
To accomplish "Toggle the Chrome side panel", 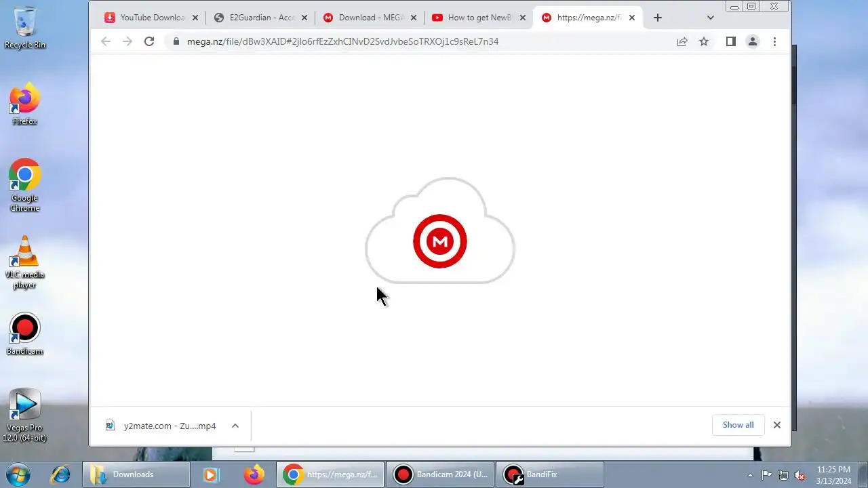I will [x=730, y=41].
